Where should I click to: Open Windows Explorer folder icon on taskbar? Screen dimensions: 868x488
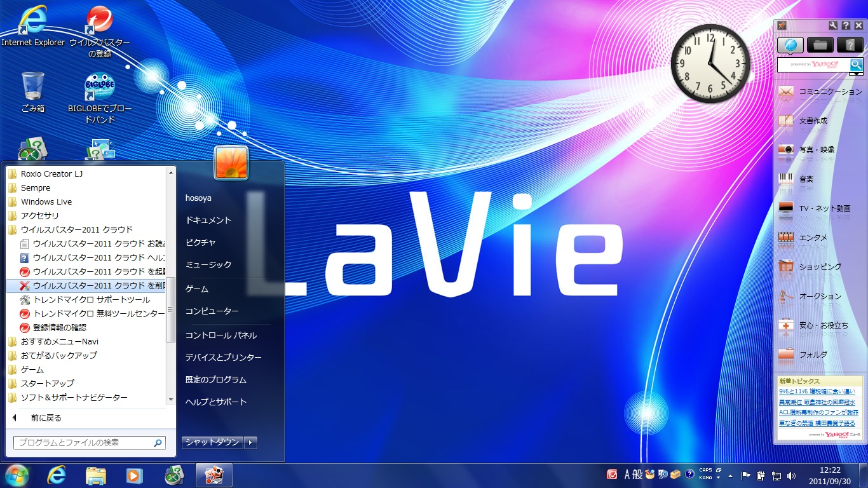(96, 475)
